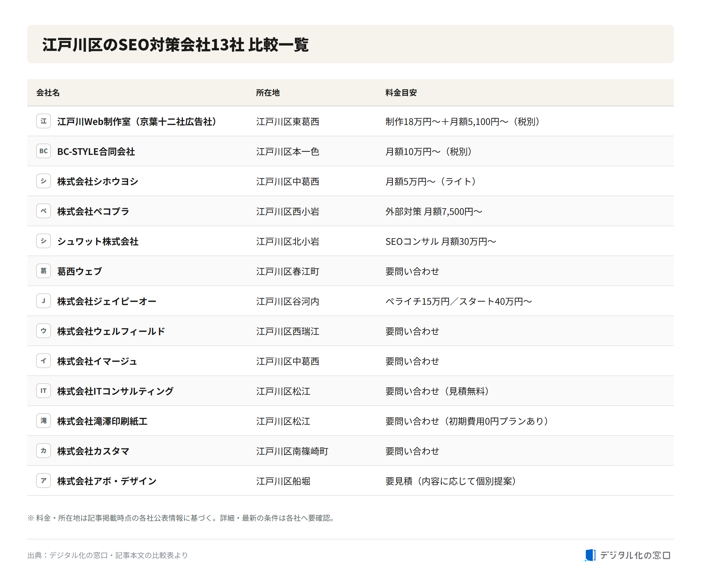Click the company name BC-STYLE合同会社
Screen dimensions: 701x588
click(96, 152)
